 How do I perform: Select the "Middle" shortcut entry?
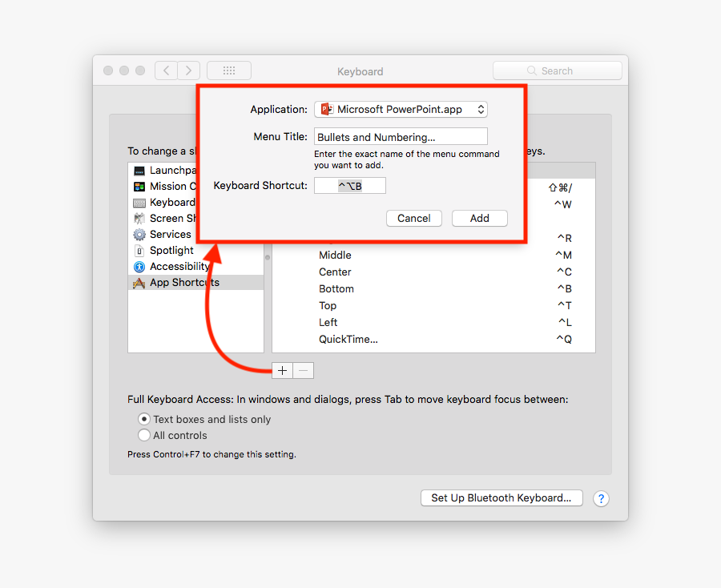[x=335, y=255]
